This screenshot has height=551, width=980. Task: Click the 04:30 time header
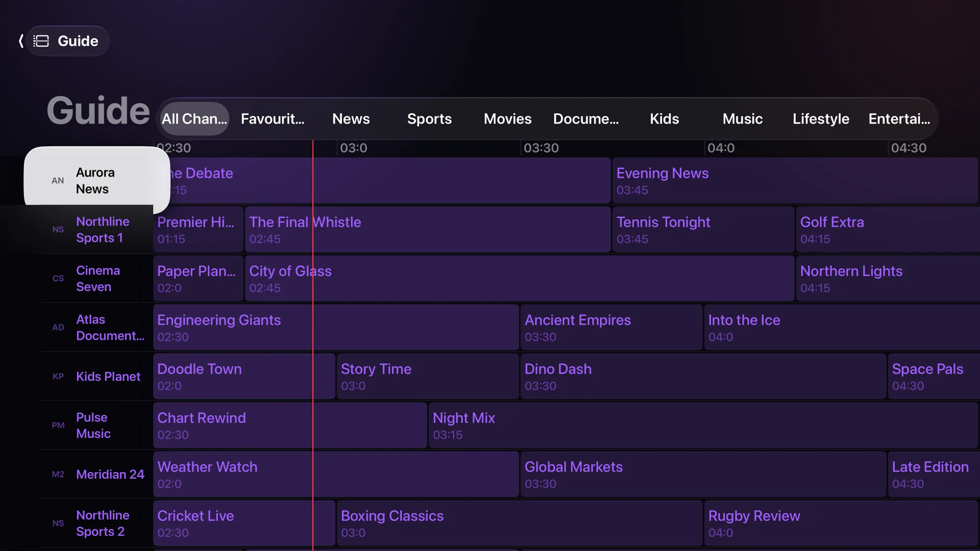(x=909, y=148)
